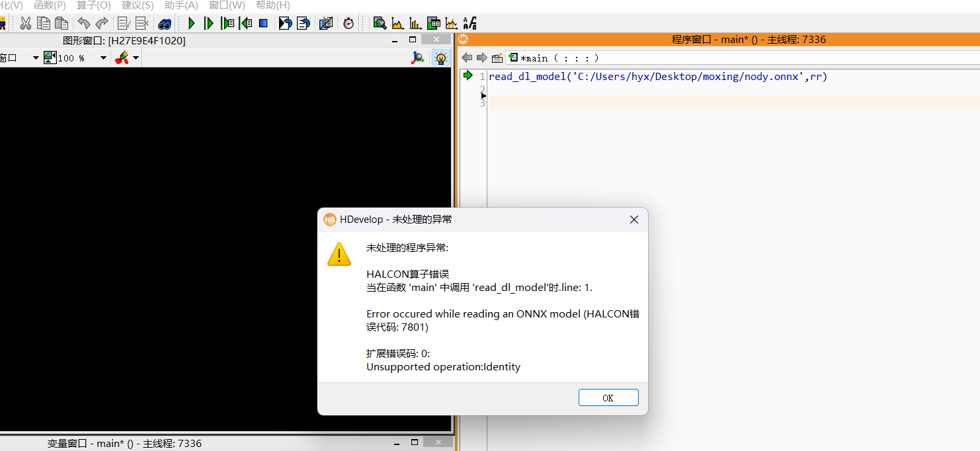Click the thread/call stack view icon
Viewport: 980px width, 451px height.
point(326,23)
